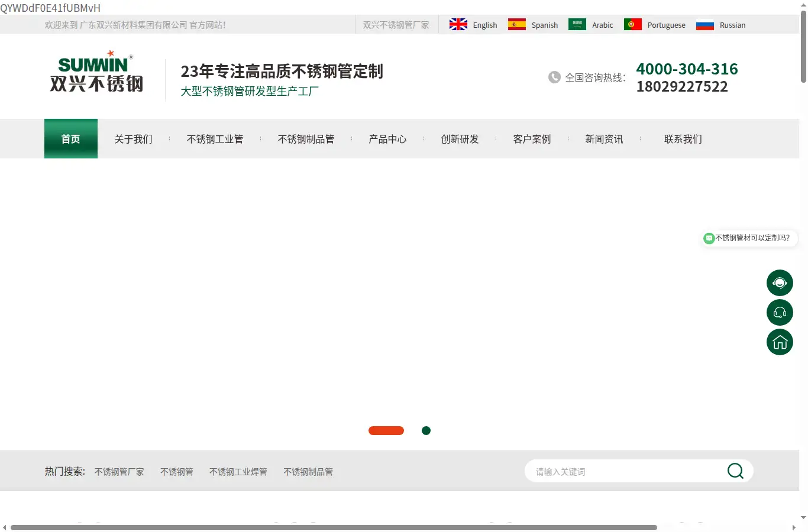The width and height of the screenshot is (808, 532).
Task: Open the 新闻资讯 menu item
Action: click(605, 139)
